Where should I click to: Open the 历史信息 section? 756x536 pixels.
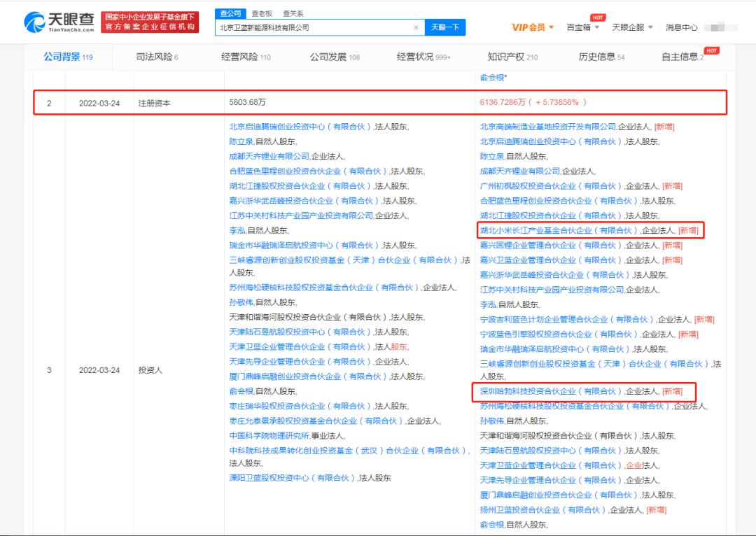pyautogui.click(x=598, y=57)
